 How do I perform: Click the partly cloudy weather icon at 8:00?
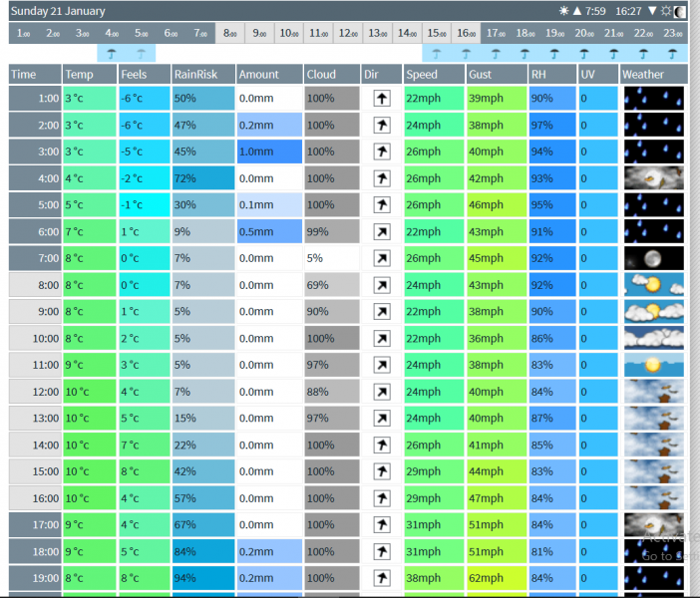[653, 285]
